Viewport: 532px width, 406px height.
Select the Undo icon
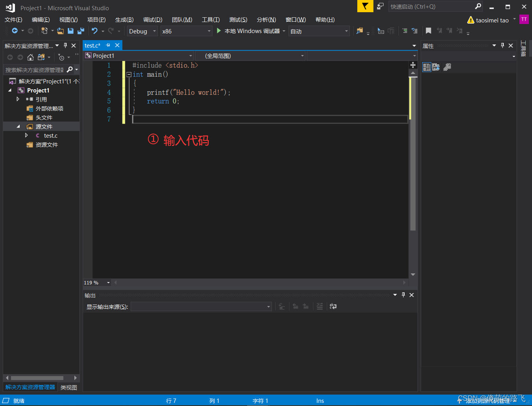pyautogui.click(x=95, y=31)
